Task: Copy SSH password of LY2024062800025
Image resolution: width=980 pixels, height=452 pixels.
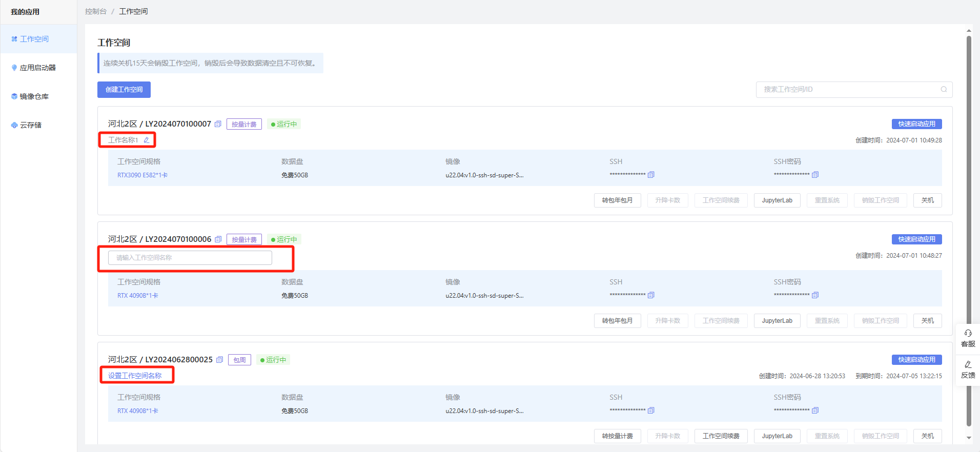Action: click(x=815, y=410)
